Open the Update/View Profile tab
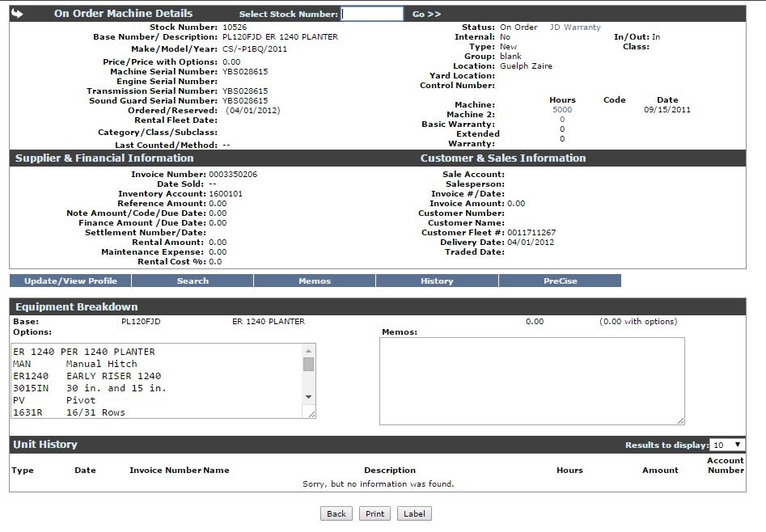 [x=70, y=281]
